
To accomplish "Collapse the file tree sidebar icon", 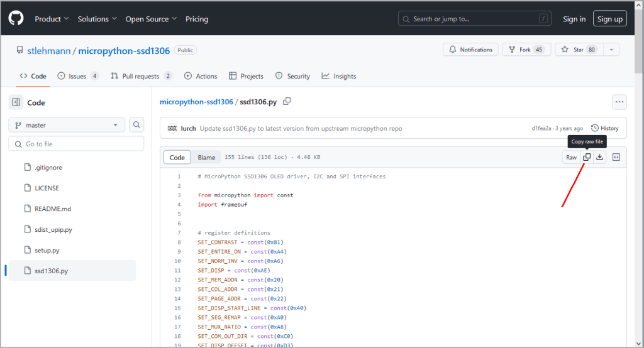I will 16,102.
